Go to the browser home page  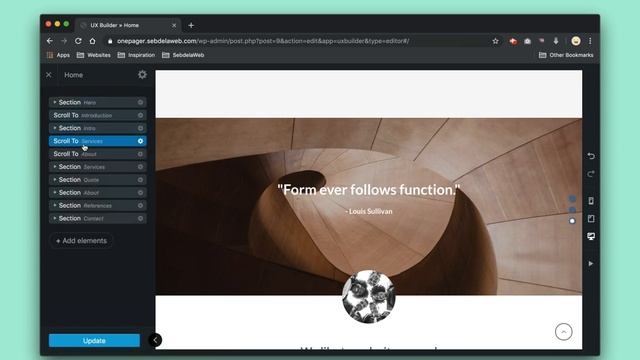pos(93,41)
